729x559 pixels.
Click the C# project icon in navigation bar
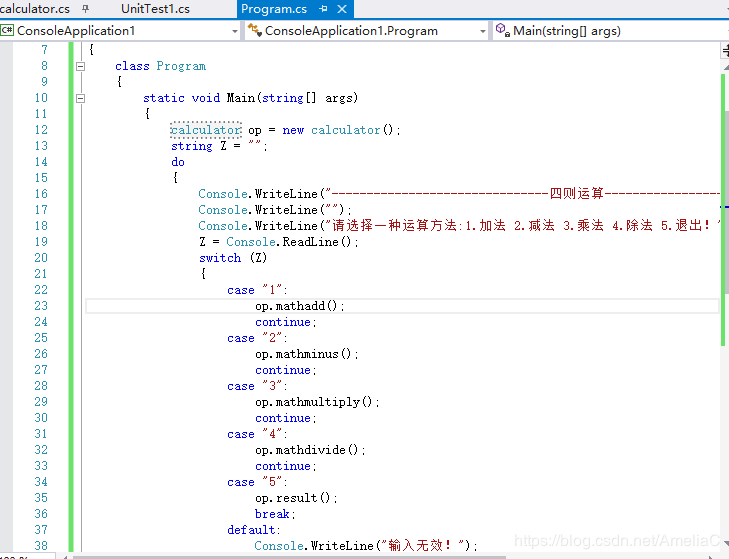pyautogui.click(x=7, y=31)
